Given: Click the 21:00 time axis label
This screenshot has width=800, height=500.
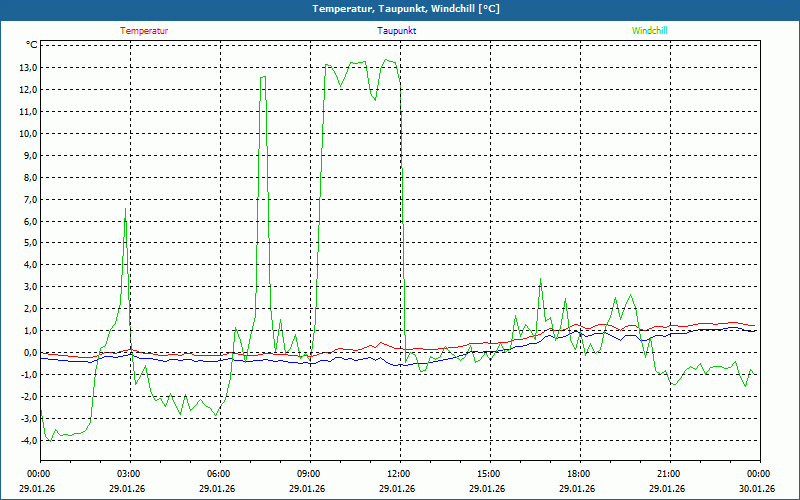Looking at the screenshot, I should click(667, 474).
